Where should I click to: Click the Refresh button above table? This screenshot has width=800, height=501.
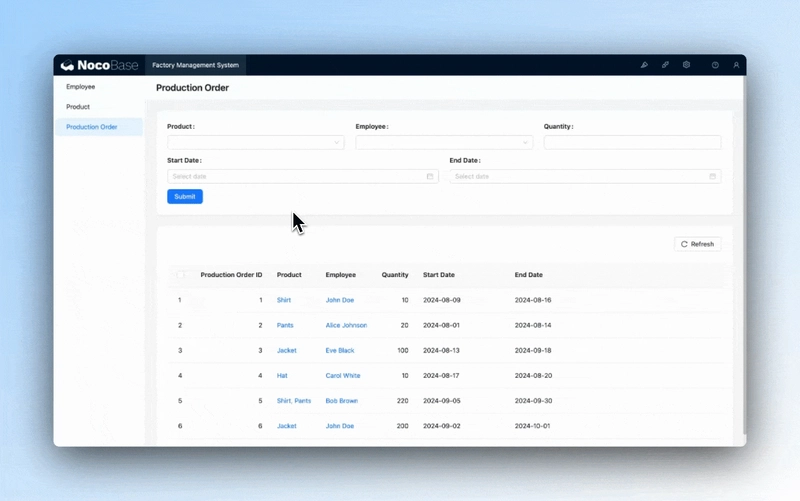click(x=697, y=244)
